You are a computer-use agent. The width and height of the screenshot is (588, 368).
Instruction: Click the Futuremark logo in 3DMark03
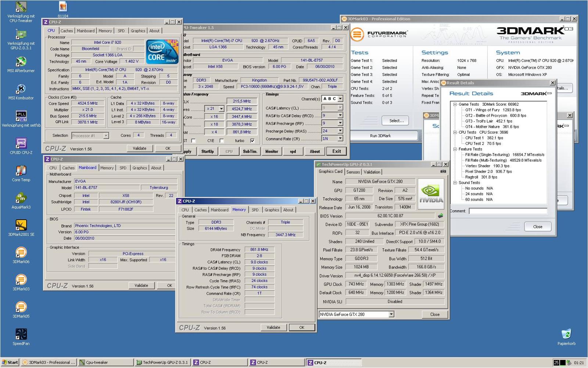tap(379, 35)
